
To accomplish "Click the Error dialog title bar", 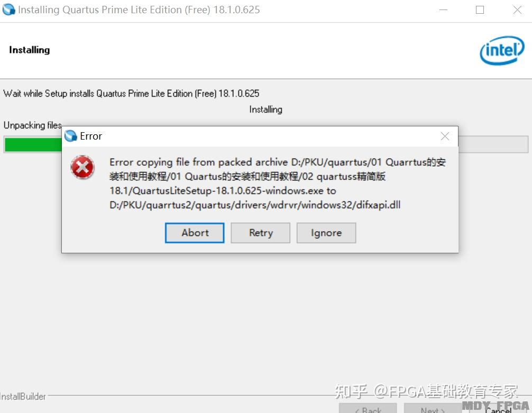I will (x=260, y=136).
